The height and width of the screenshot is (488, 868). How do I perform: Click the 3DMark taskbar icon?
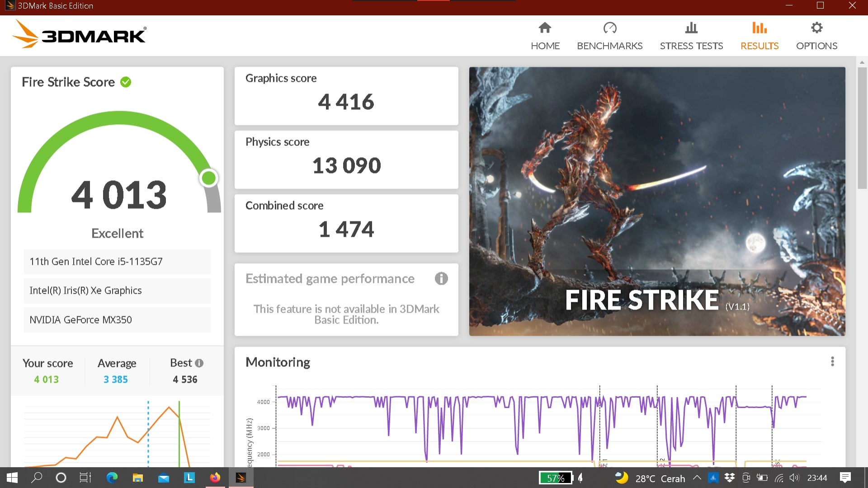click(x=241, y=478)
